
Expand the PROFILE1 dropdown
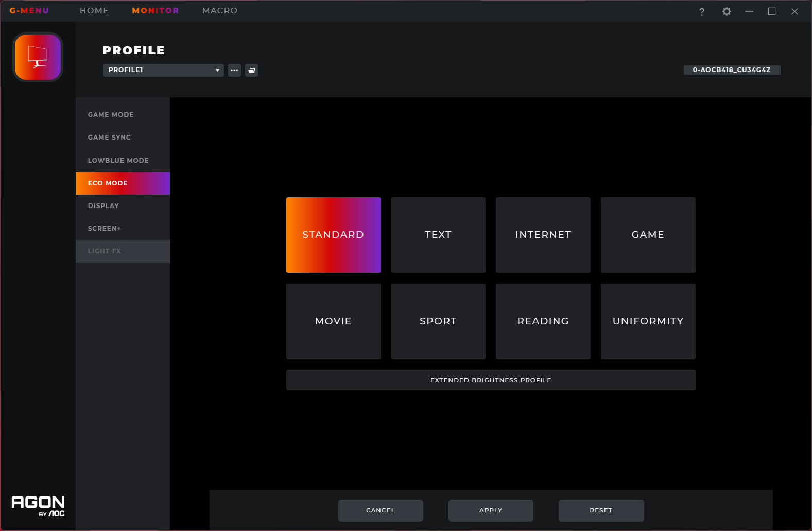click(163, 70)
